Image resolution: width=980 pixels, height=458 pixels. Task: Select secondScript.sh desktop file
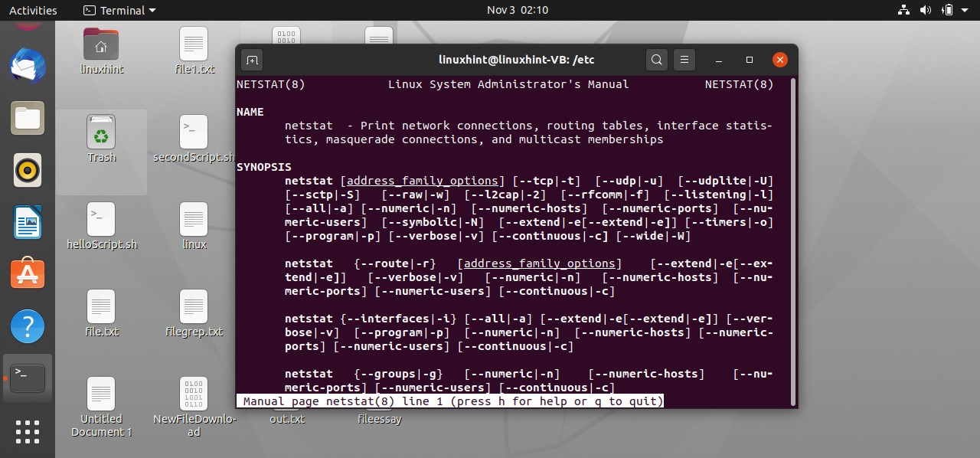[194, 139]
